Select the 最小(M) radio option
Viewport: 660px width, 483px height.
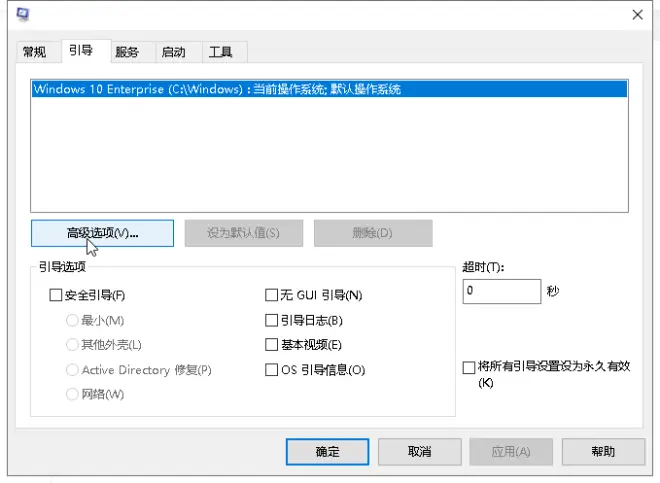(72, 320)
